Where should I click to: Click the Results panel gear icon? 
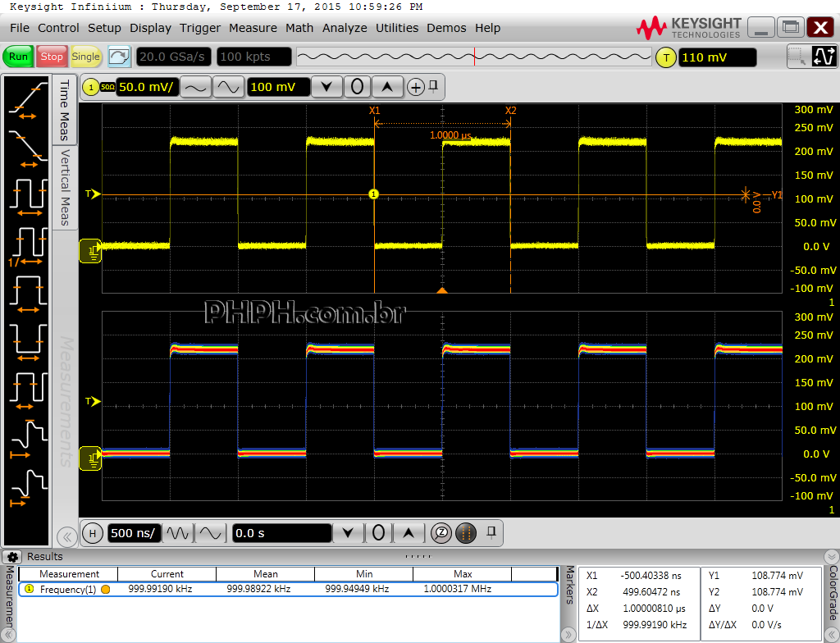tap(11, 557)
